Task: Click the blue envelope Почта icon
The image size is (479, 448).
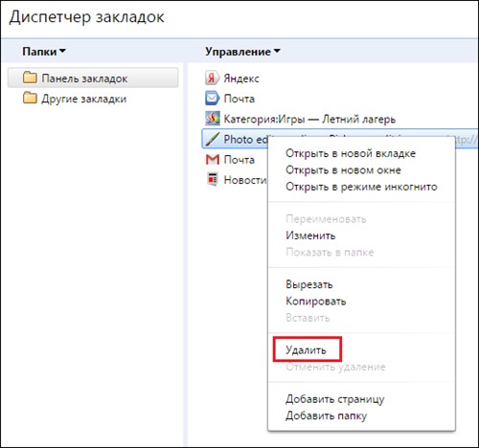Action: [x=212, y=99]
